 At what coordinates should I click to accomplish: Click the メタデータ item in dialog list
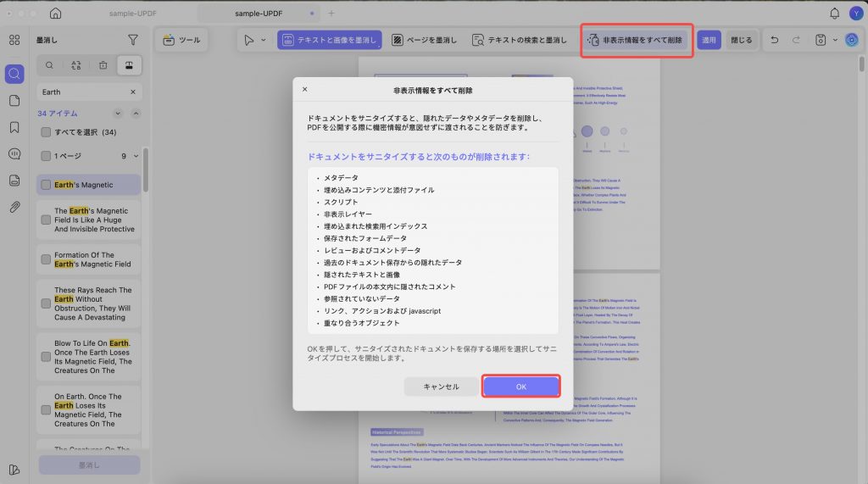(x=341, y=178)
